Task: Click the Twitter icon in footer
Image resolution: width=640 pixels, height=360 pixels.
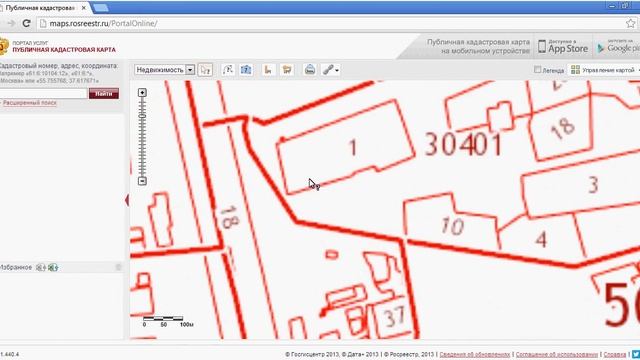Action: [636, 354]
